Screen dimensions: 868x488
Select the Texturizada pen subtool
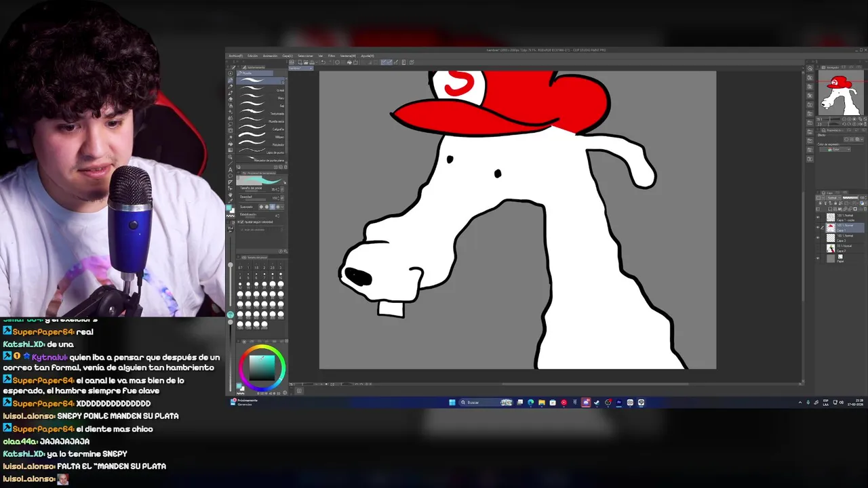click(x=260, y=113)
